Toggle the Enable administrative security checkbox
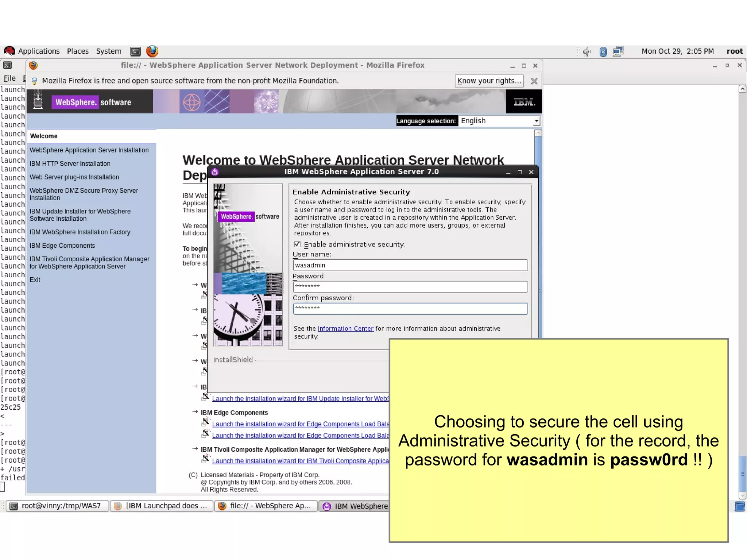The image size is (747, 560). pyautogui.click(x=297, y=244)
